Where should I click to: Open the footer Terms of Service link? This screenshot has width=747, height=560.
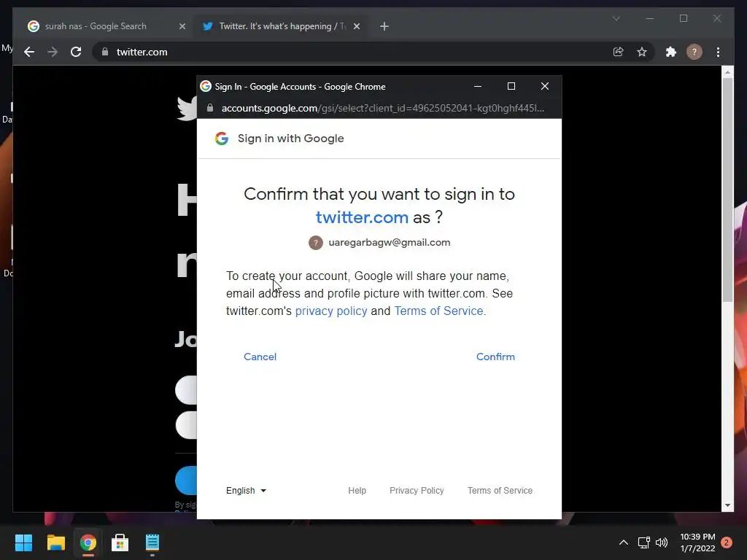coord(500,491)
